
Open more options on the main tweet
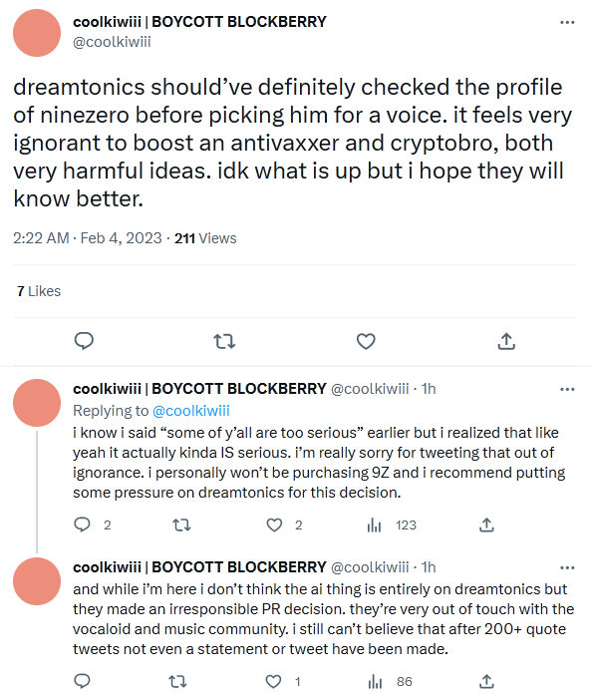click(567, 22)
